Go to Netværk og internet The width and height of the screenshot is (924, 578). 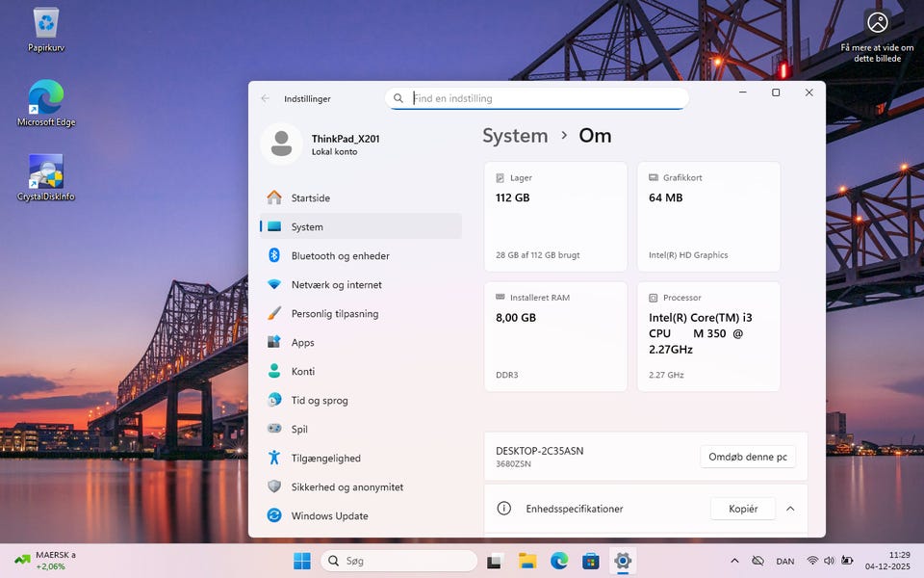click(x=336, y=285)
